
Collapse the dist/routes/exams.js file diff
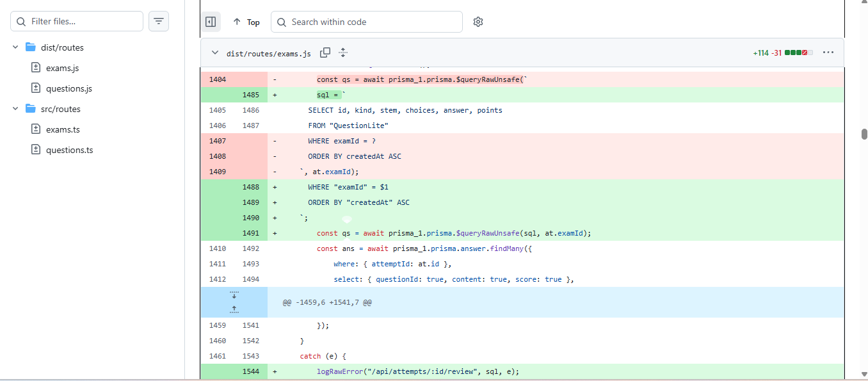[215, 53]
